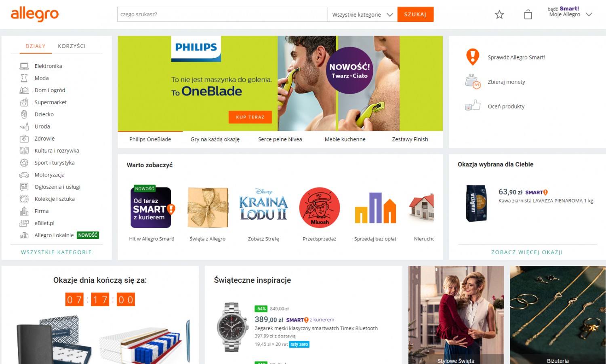Viewport: 606px width, 364px height.
Task: Click the Zbieraj monety coin purse icon
Action: [x=473, y=82]
